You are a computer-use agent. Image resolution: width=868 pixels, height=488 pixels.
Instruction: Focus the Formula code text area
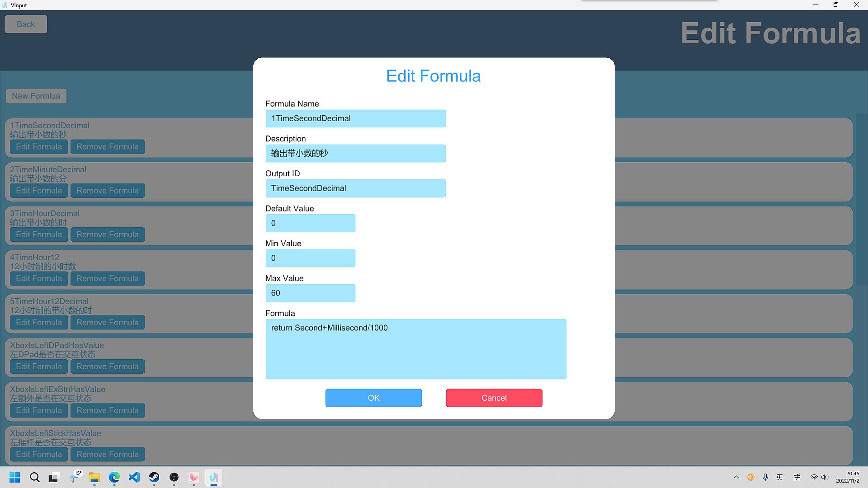click(415, 349)
